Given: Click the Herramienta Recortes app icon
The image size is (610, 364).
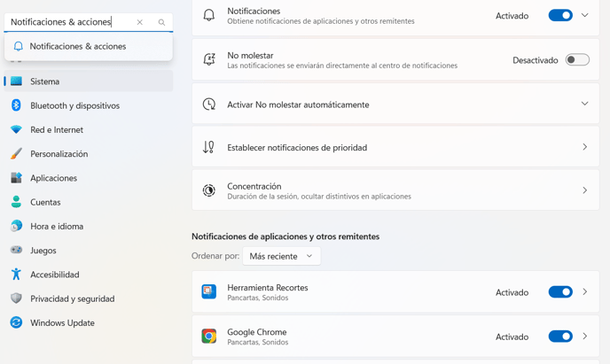Looking at the screenshot, I should [x=209, y=291].
